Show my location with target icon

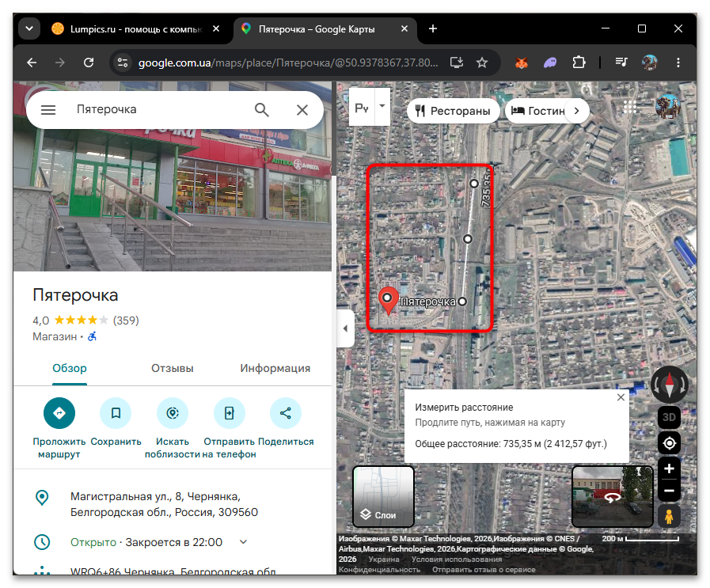669,443
